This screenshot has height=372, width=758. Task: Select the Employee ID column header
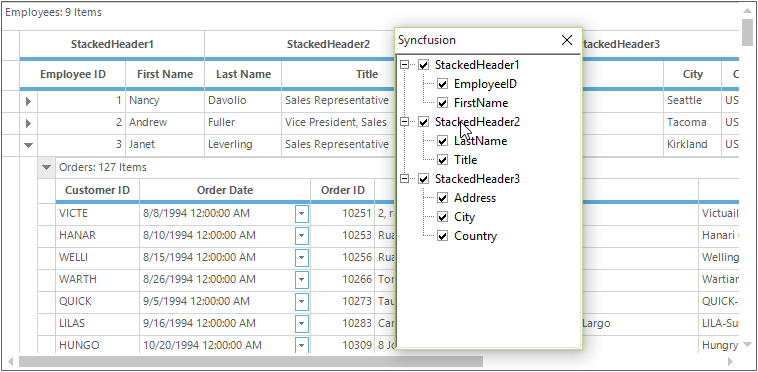73,74
